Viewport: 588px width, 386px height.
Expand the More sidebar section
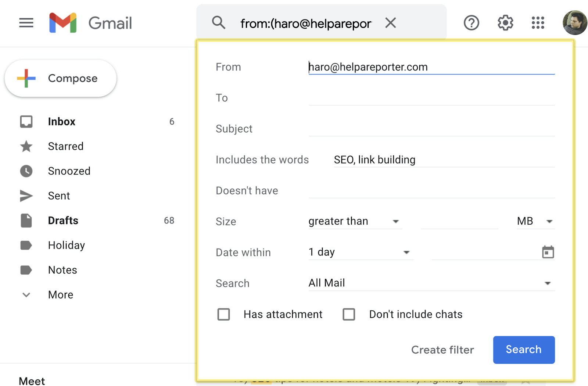click(x=60, y=295)
